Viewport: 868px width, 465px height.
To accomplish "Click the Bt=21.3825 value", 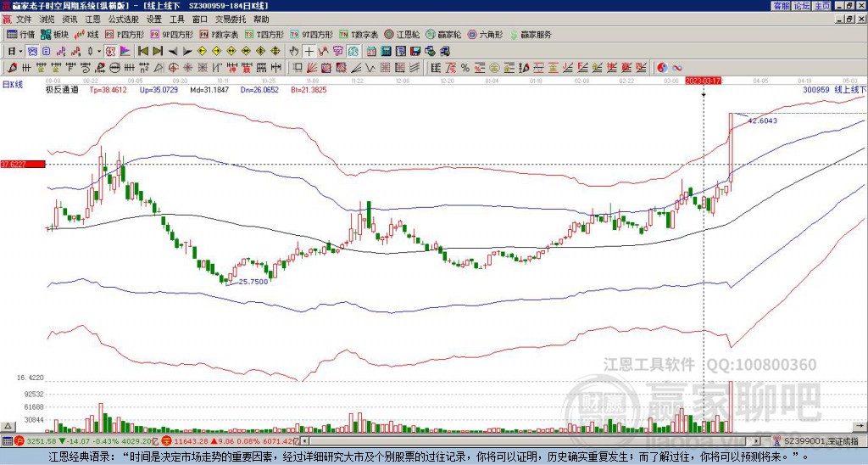I will pos(309,89).
